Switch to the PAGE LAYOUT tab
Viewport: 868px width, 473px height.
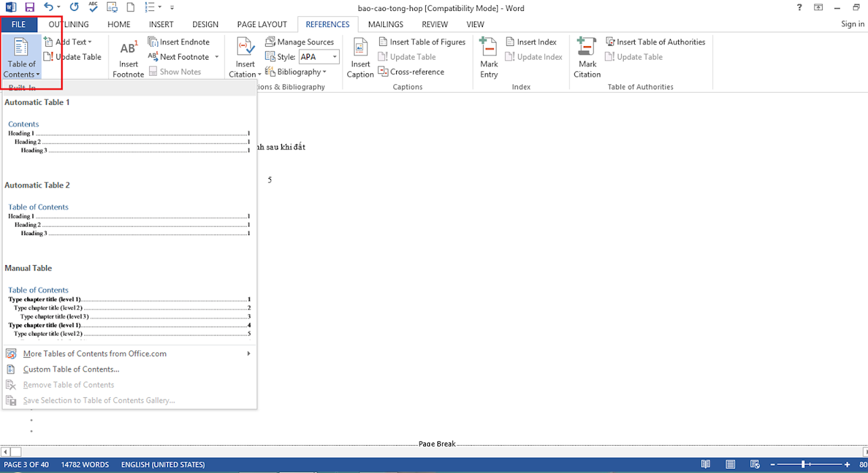[262, 24]
